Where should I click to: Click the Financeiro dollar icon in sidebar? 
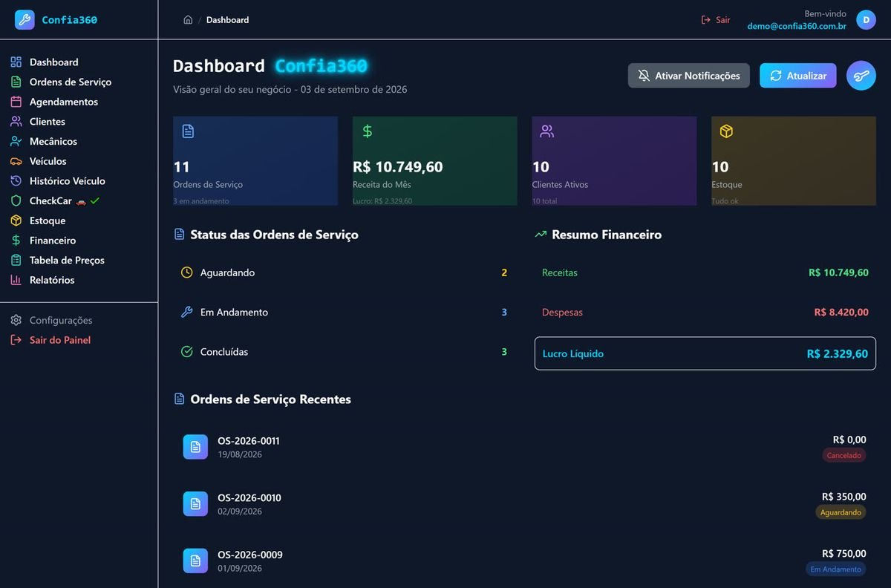[x=16, y=241]
